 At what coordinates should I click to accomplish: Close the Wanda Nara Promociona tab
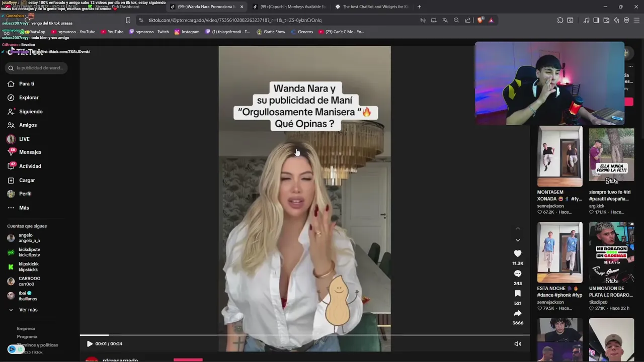tap(242, 7)
